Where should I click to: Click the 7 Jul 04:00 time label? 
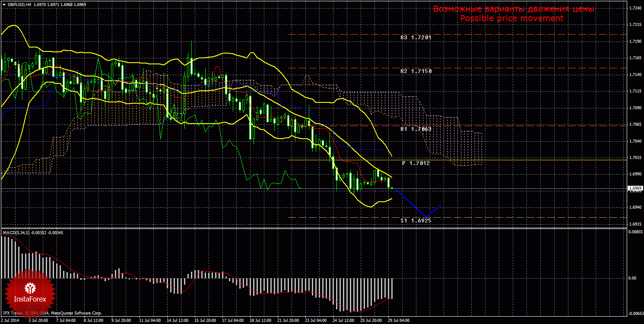pos(66,321)
